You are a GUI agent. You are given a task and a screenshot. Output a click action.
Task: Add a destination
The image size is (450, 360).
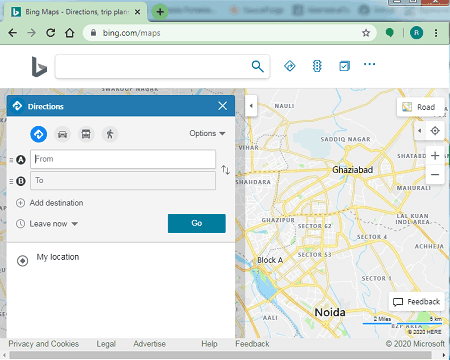(x=50, y=203)
